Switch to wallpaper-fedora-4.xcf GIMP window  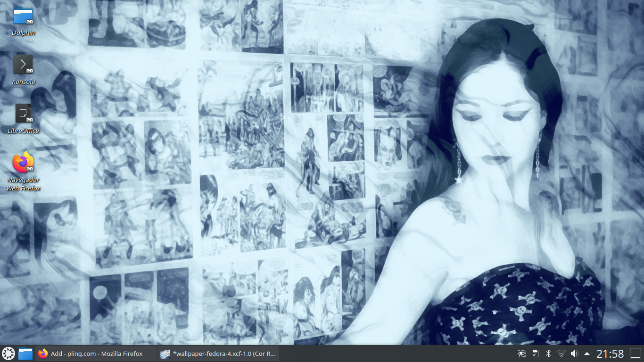[217, 354]
